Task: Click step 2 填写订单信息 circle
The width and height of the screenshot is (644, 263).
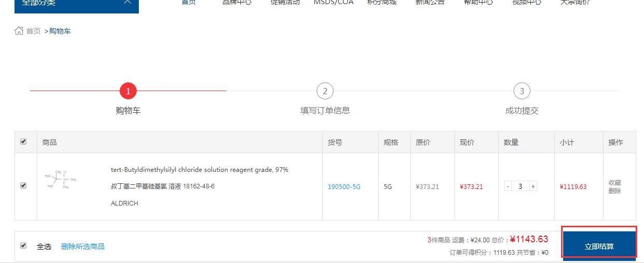Action: point(325,92)
